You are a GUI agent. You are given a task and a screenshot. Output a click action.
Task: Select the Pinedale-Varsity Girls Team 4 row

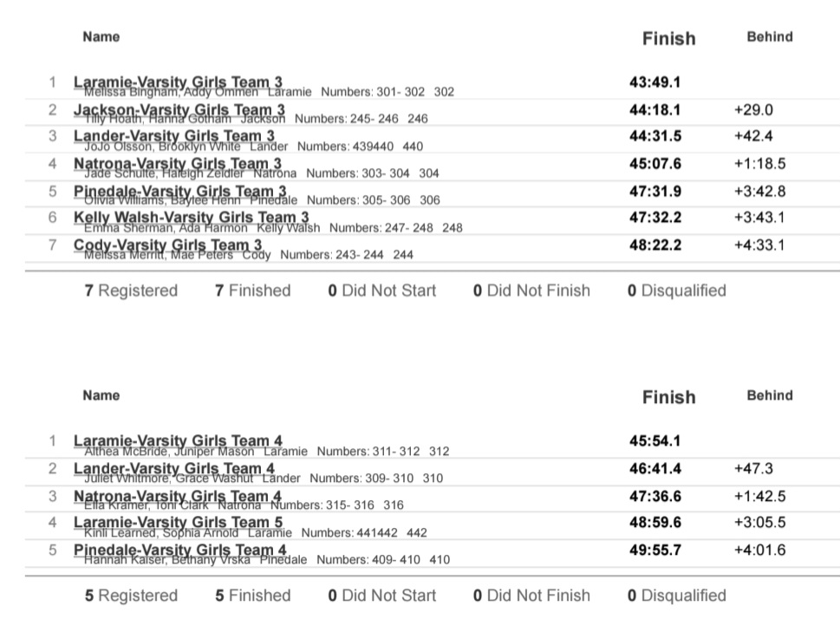pyautogui.click(x=179, y=551)
